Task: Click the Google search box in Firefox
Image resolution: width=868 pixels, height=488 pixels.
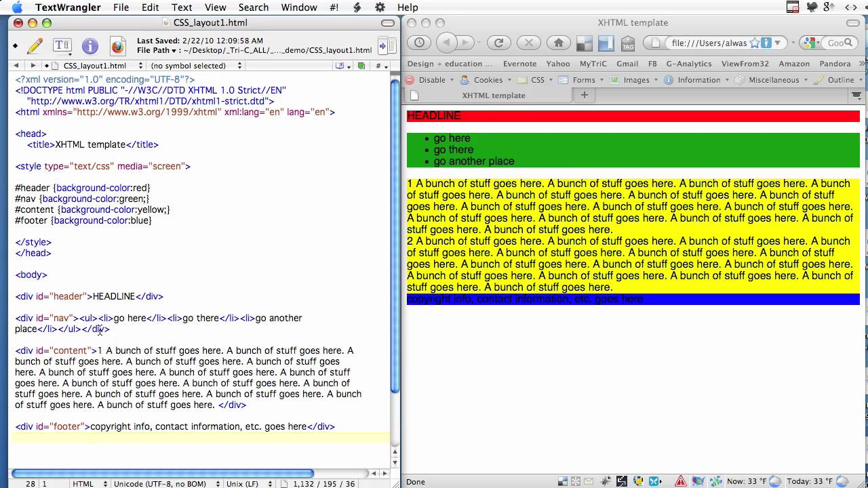Action: pyautogui.click(x=837, y=43)
